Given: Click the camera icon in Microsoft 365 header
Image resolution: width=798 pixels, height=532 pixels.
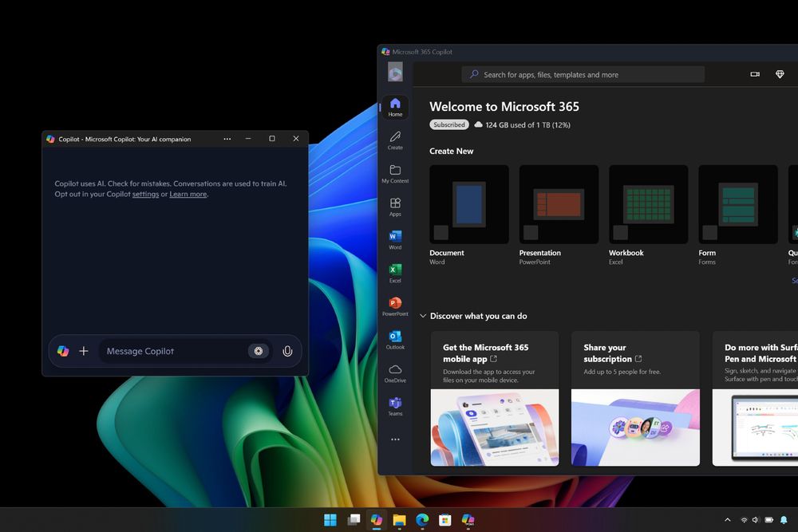Looking at the screenshot, I should tap(755, 74).
